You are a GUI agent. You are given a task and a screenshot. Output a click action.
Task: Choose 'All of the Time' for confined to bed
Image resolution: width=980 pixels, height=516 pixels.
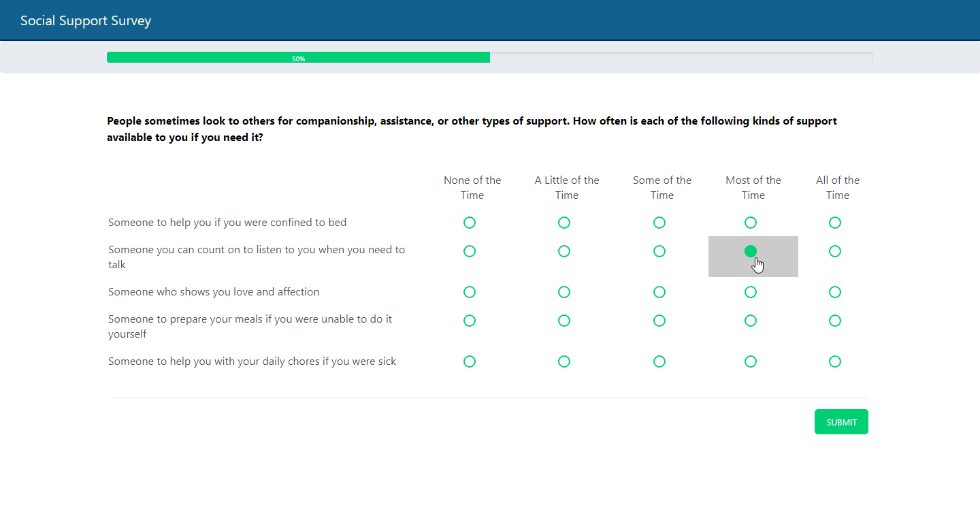click(835, 223)
